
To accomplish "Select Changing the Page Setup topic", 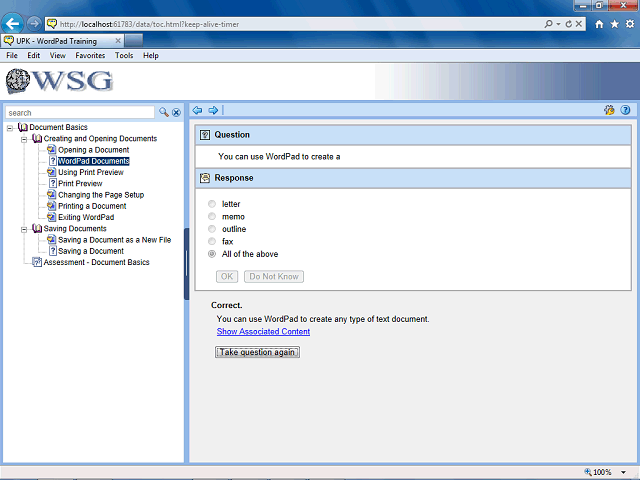I will (101, 195).
